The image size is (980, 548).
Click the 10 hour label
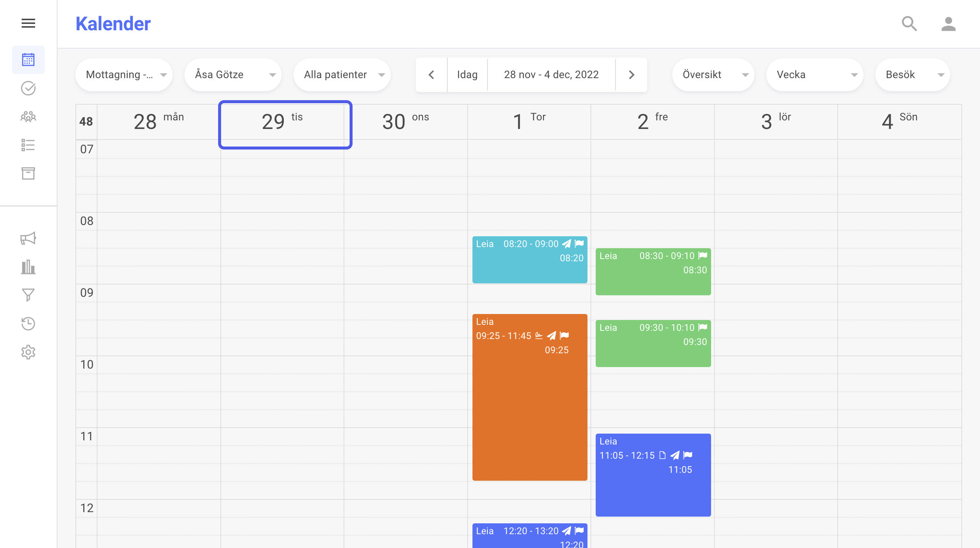pos(87,364)
